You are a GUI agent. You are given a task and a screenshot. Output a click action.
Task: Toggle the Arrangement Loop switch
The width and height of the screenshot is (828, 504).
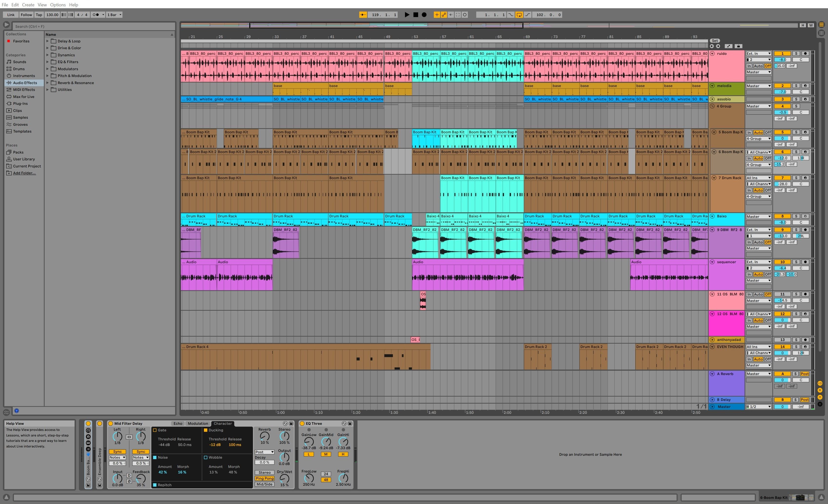coord(519,15)
